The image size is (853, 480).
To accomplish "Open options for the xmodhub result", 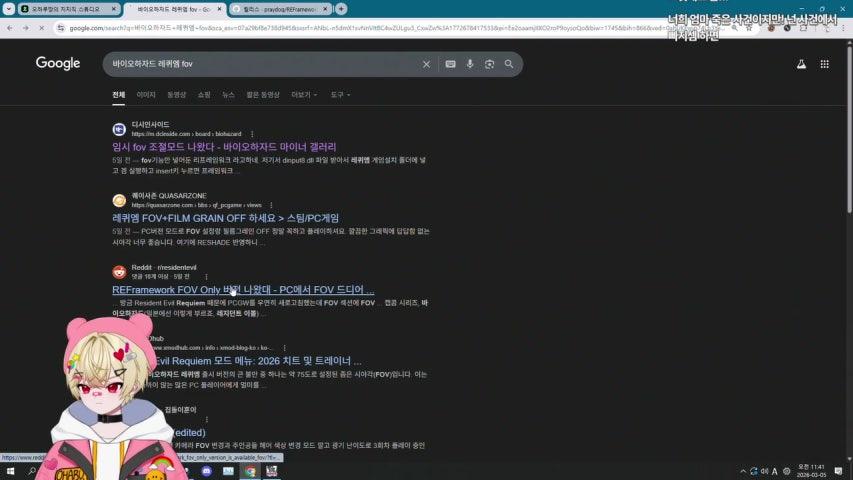I will 284,347.
